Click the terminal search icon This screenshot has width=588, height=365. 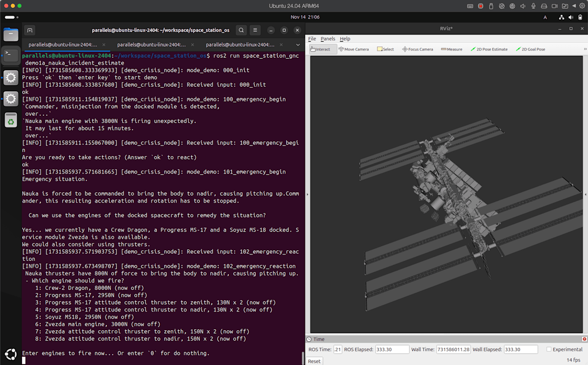[241, 30]
